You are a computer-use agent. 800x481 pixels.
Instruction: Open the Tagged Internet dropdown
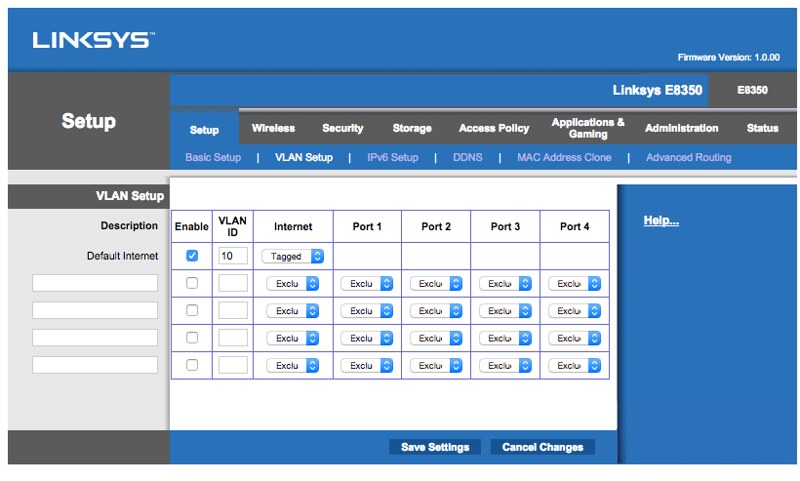(292, 256)
